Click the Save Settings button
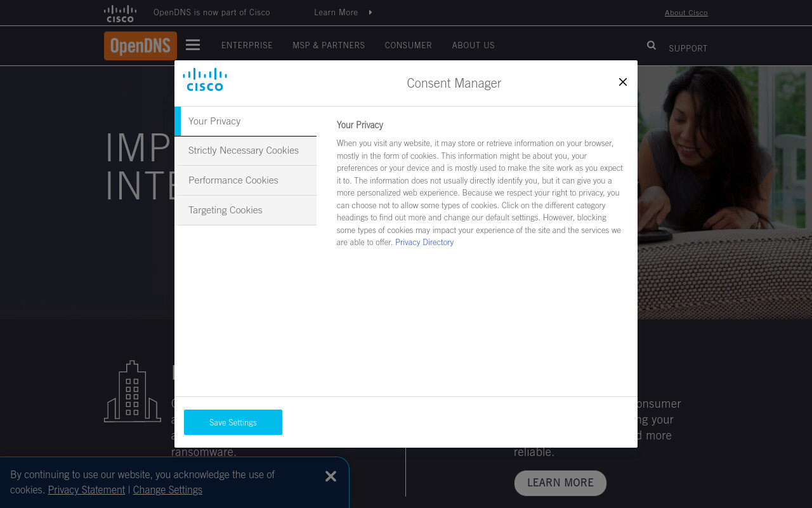This screenshot has height=508, width=812. point(233,422)
